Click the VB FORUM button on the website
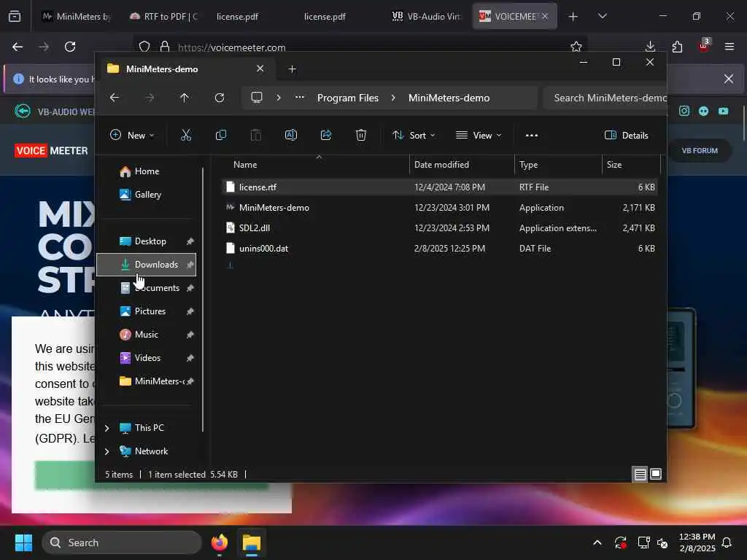The image size is (747, 560). pyautogui.click(x=700, y=150)
